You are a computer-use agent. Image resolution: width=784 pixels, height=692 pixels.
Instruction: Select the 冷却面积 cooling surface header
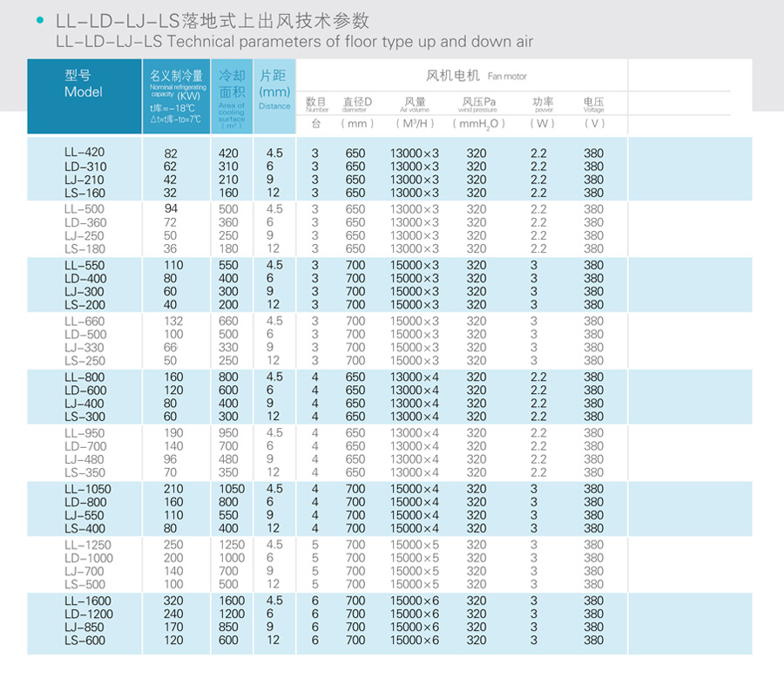click(232, 95)
